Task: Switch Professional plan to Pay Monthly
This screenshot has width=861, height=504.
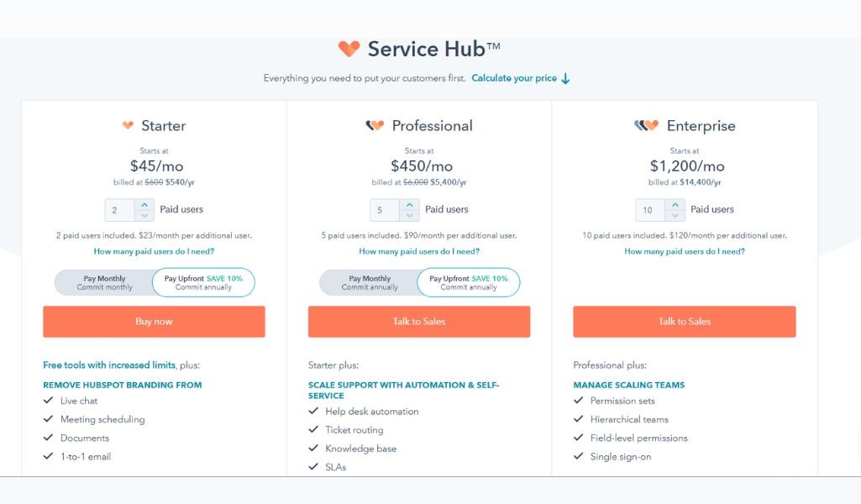Action: click(x=370, y=283)
